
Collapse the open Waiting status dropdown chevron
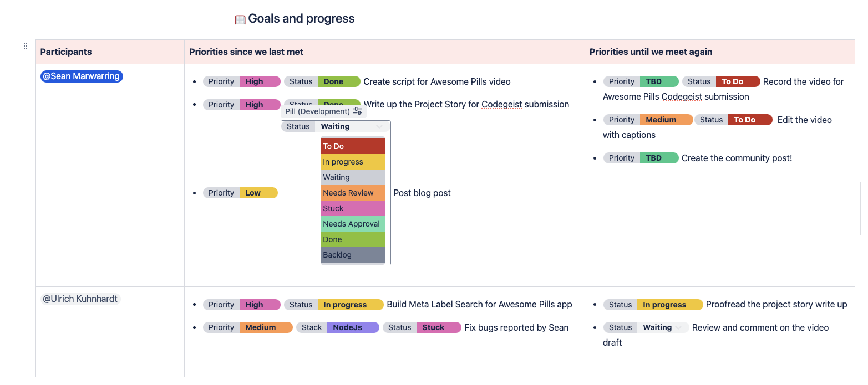(379, 127)
